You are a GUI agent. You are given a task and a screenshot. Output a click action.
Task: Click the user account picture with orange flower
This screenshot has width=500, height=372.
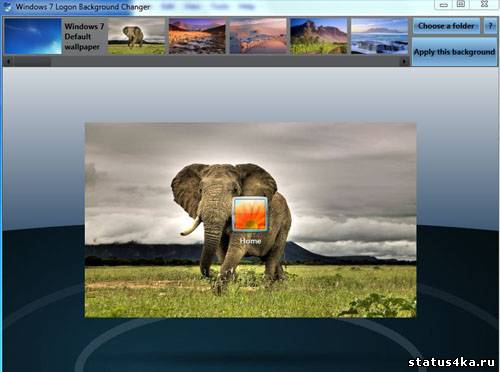(250, 214)
